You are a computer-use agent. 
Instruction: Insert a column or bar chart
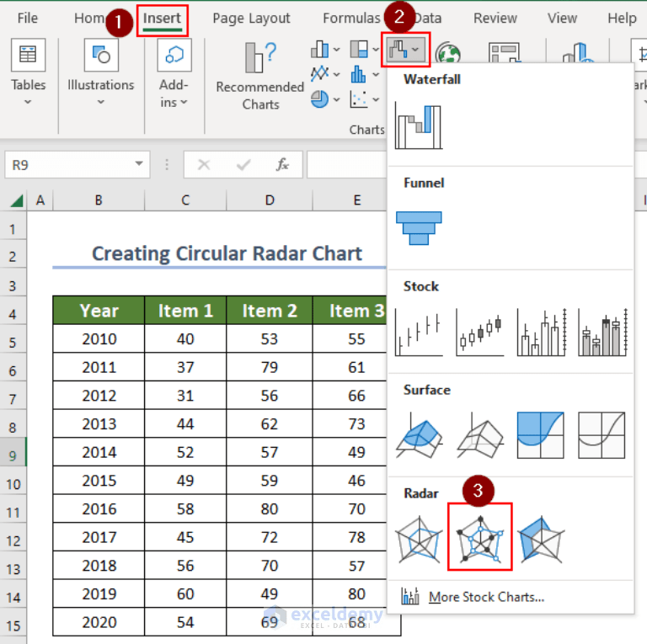click(320, 50)
